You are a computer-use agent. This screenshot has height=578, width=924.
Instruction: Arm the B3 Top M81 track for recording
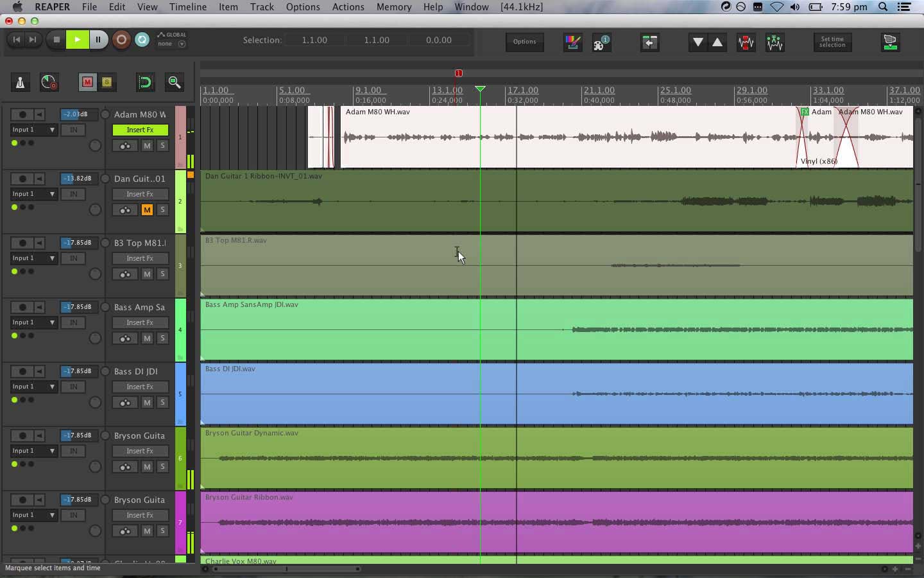pyautogui.click(x=22, y=243)
